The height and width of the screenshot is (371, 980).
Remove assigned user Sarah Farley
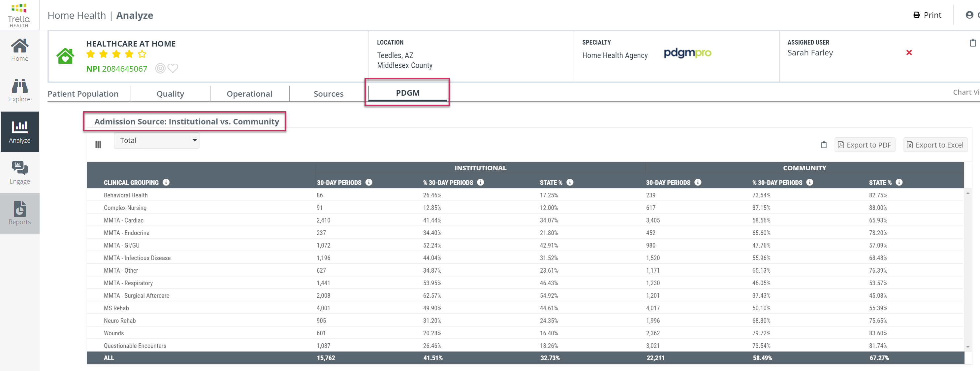909,52
